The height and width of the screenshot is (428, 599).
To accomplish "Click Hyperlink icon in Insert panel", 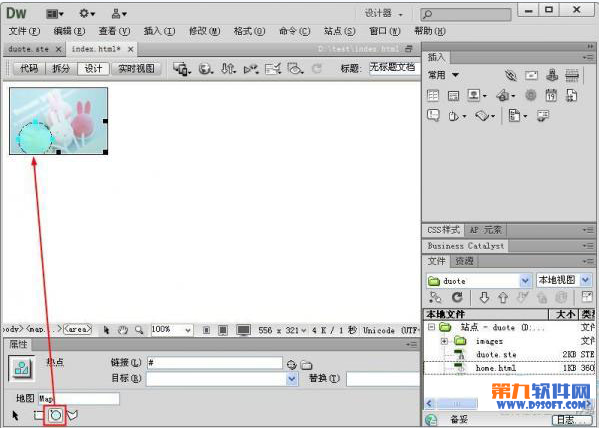I will pos(511,75).
